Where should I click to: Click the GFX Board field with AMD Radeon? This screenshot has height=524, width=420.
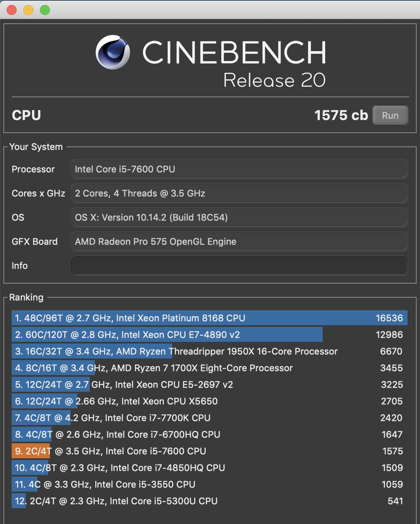239,242
